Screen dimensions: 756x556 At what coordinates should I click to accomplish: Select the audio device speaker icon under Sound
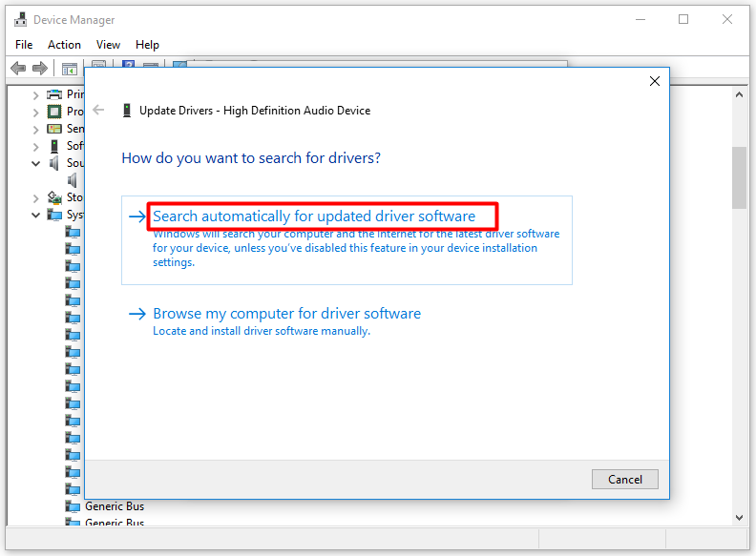click(x=73, y=180)
